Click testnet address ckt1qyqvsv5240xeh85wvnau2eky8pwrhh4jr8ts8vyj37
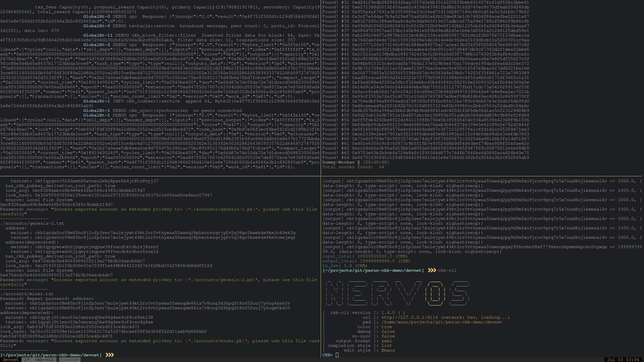 (x=97, y=181)
